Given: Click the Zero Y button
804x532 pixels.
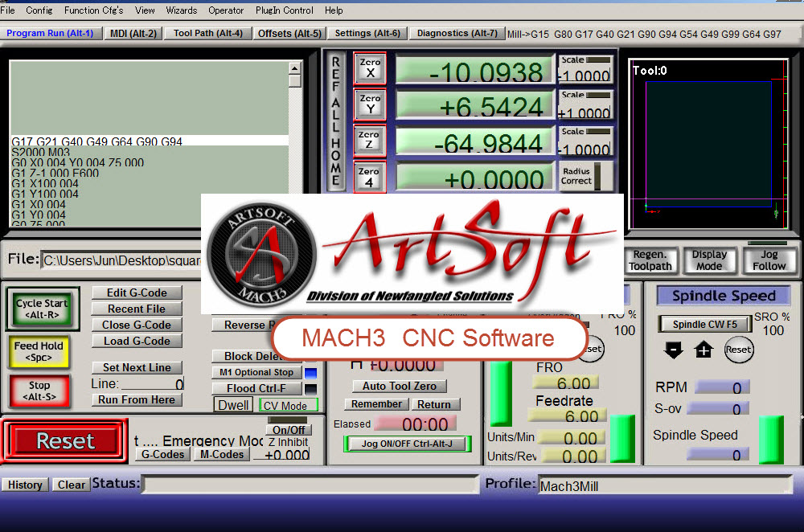Looking at the screenshot, I should 370,104.
